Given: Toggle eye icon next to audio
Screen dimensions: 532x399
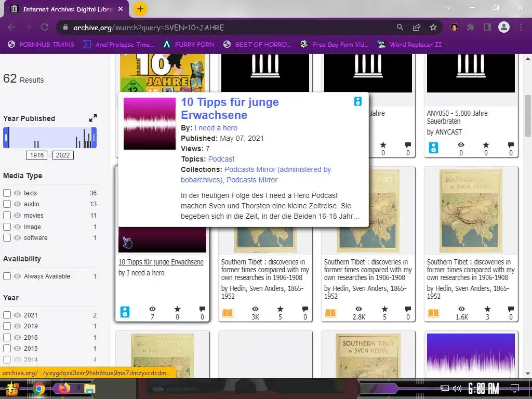Looking at the screenshot, I should coord(17,204).
